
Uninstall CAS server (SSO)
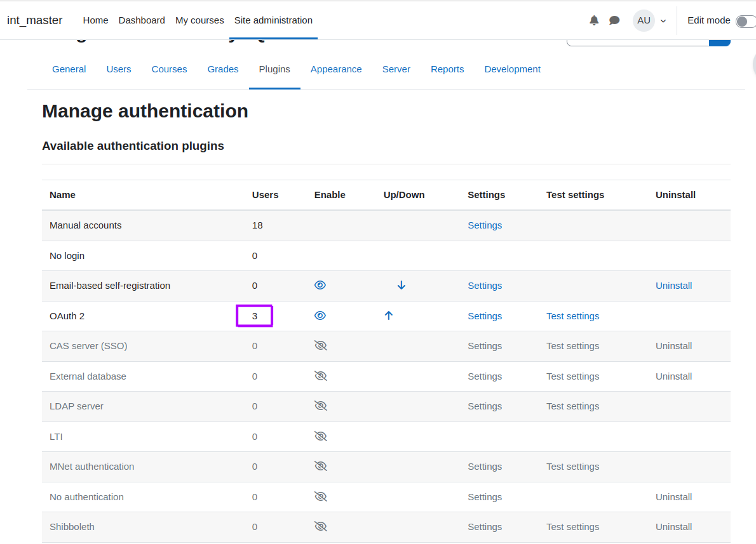(x=673, y=346)
